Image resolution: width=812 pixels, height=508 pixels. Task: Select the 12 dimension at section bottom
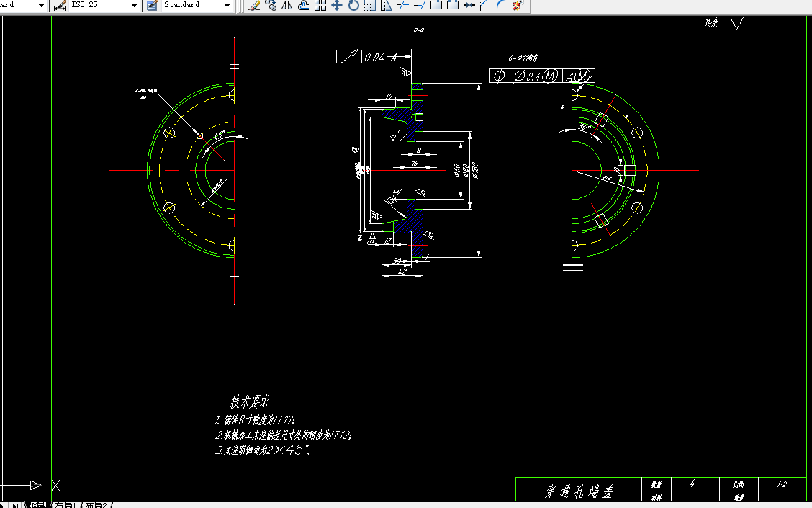[x=388, y=241]
